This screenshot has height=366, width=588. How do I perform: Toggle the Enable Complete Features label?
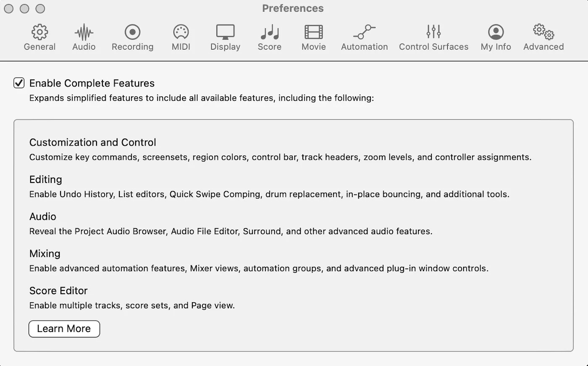(92, 83)
